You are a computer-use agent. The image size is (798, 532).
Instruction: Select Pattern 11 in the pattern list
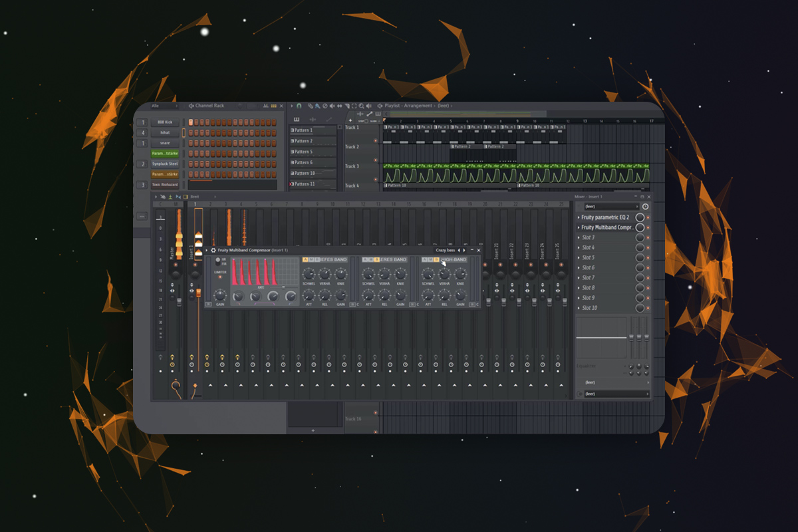coord(306,183)
